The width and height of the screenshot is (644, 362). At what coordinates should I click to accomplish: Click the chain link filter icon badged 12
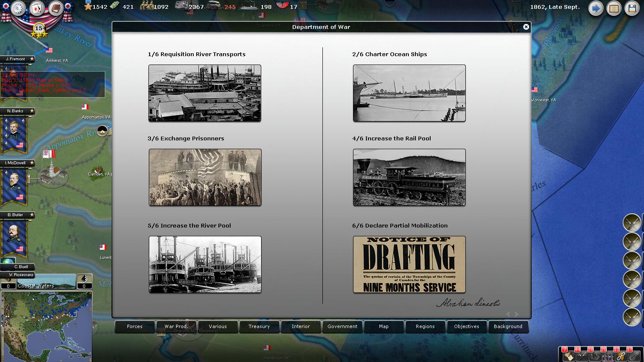[620, 356]
